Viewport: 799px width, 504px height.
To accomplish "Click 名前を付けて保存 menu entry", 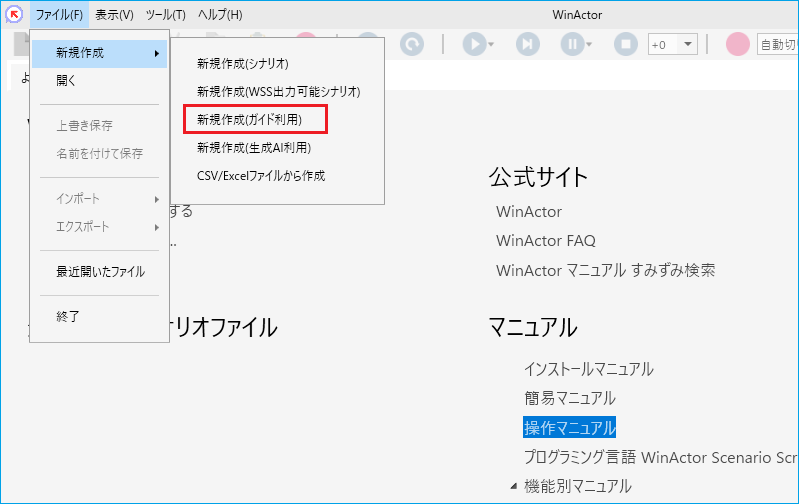I will (99, 153).
